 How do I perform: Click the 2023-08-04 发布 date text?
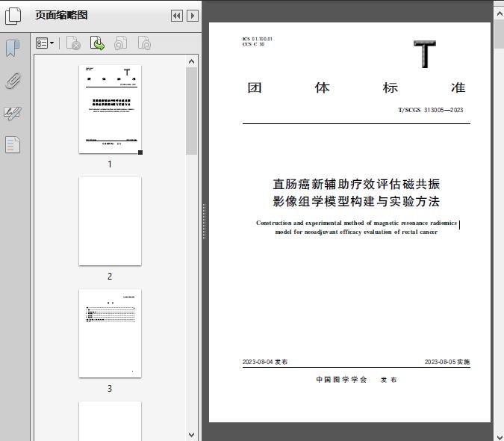click(x=265, y=362)
